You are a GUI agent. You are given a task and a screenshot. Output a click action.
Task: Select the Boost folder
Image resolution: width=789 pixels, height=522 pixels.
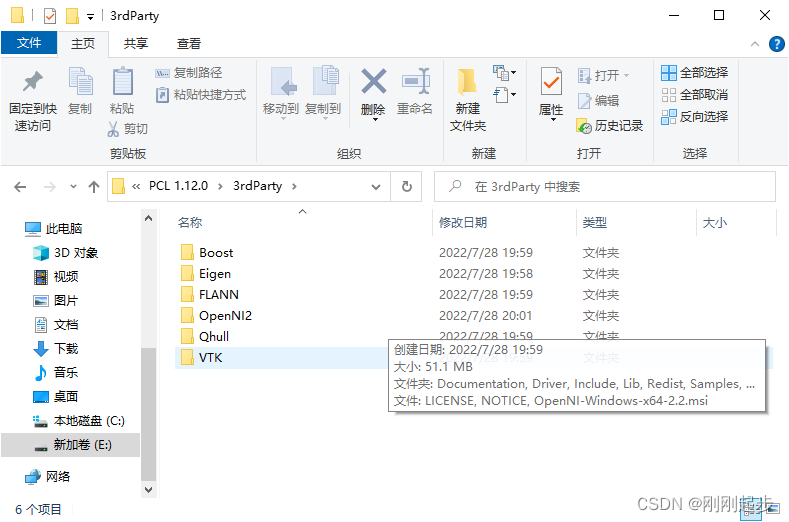pyautogui.click(x=216, y=253)
